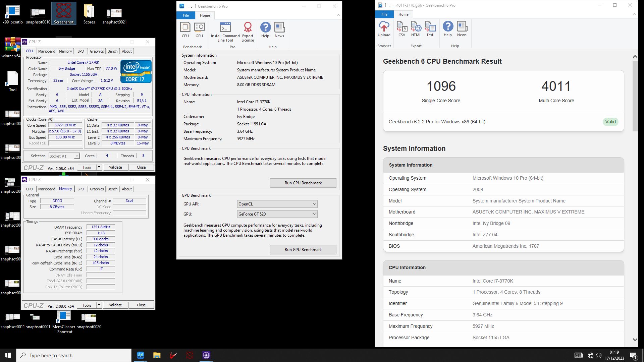
Task: Open the x99_pcratio desktop icon
Action: pyautogui.click(x=12, y=14)
